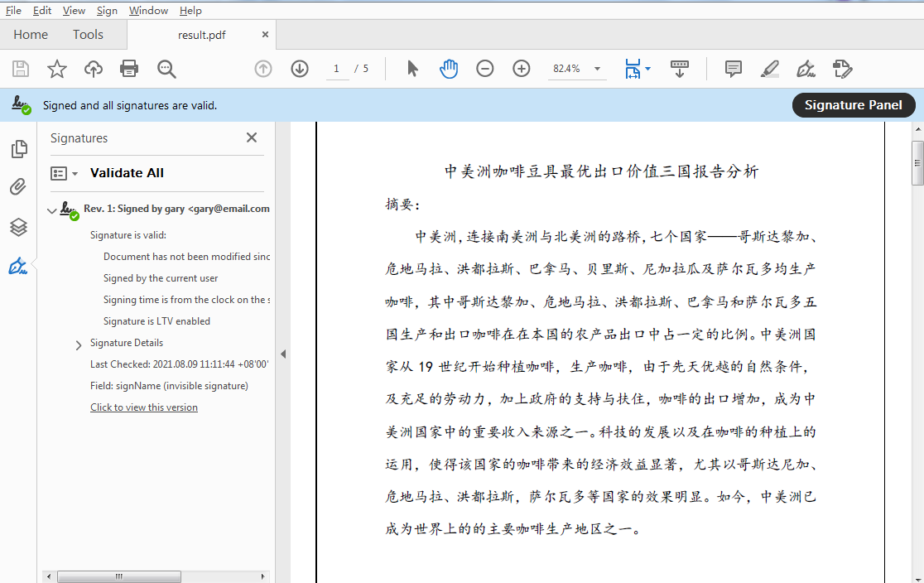The image size is (924, 583).
Task: Open the Edit menu
Action: pos(42,11)
